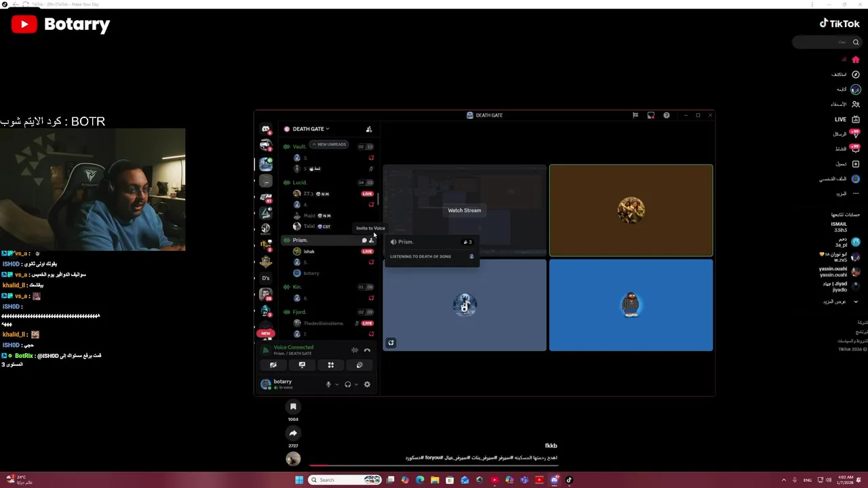Open TikTok more three-dots menu

[x=856, y=194]
